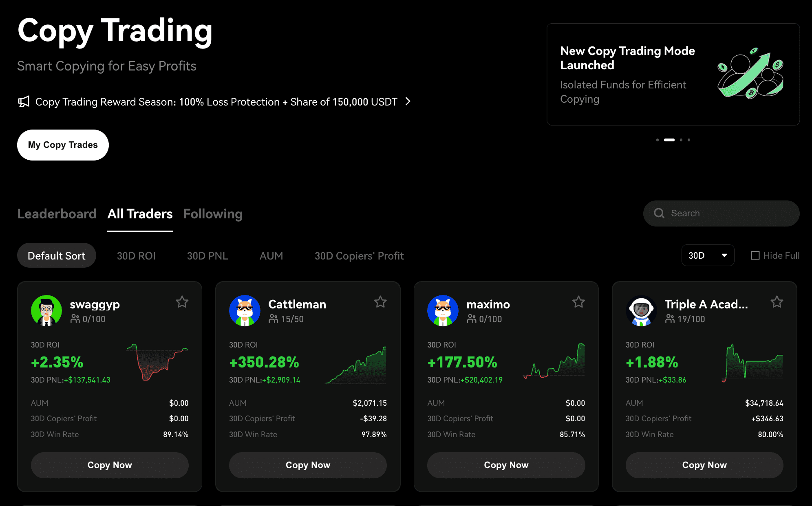
Task: Star the maximo trader
Action: pyautogui.click(x=578, y=302)
